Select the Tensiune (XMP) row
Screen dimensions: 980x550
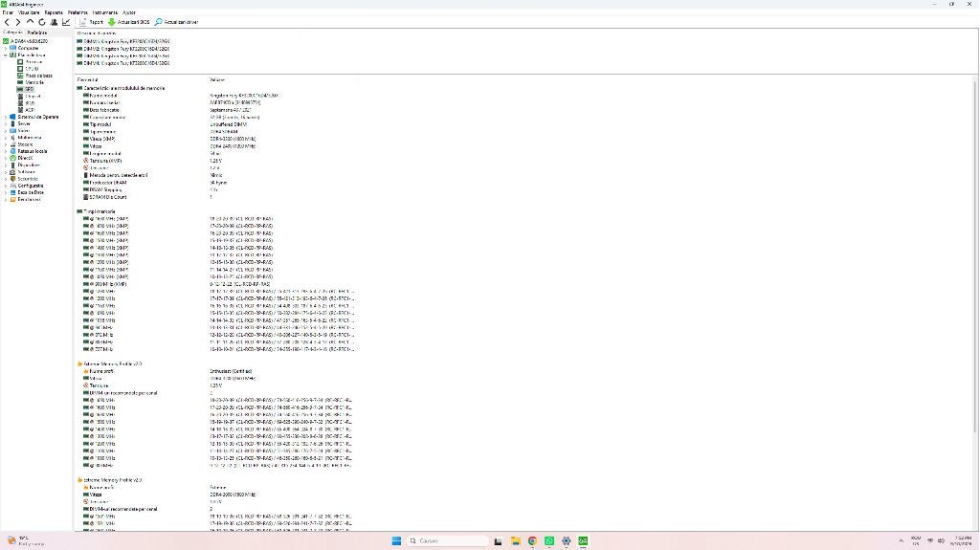[215, 161]
